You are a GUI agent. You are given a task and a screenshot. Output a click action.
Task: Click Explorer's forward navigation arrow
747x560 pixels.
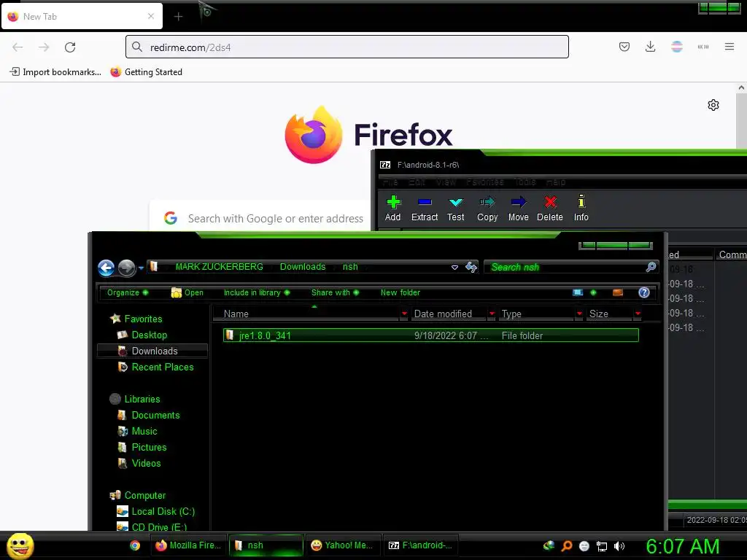pyautogui.click(x=126, y=268)
